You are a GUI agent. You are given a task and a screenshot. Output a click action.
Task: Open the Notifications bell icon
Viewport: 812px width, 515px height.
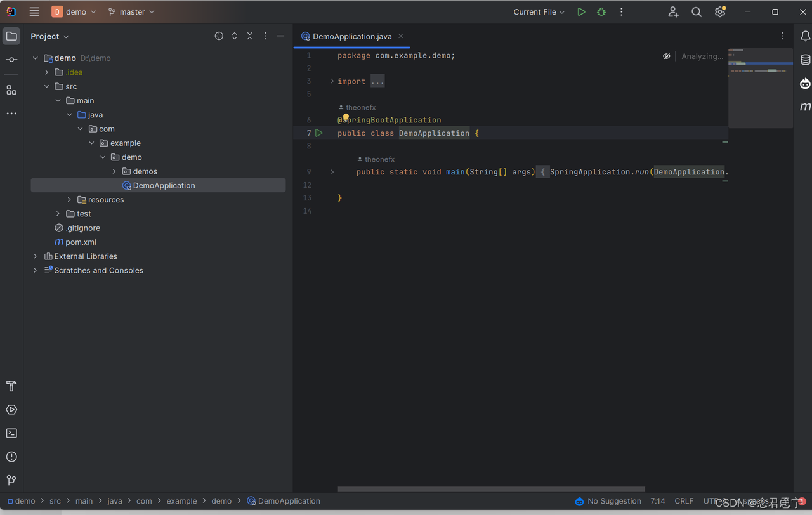click(x=805, y=37)
